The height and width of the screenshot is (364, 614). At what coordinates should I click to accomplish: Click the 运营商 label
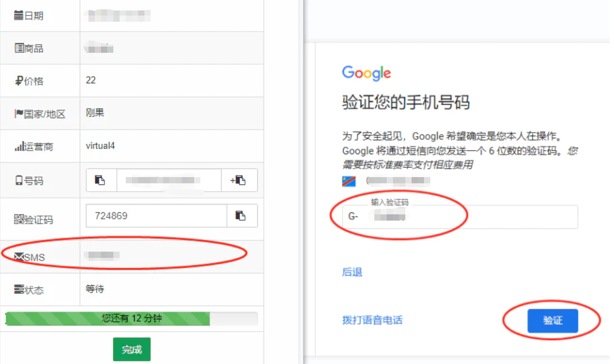pos(38,147)
